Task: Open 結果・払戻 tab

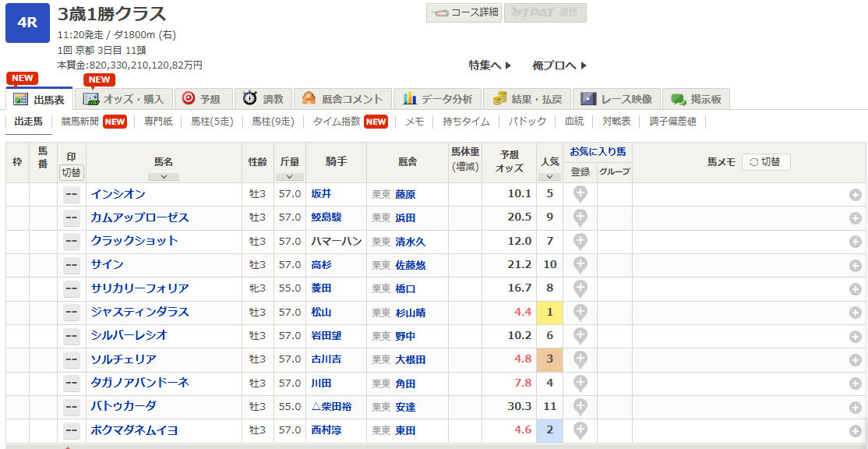Action: coord(527,99)
